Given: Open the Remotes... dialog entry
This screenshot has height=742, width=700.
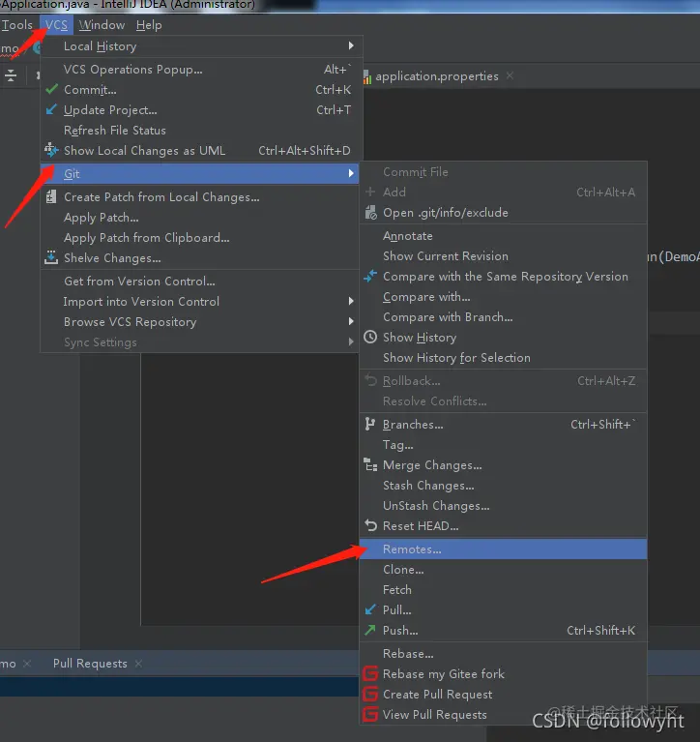Looking at the screenshot, I should pos(503,549).
